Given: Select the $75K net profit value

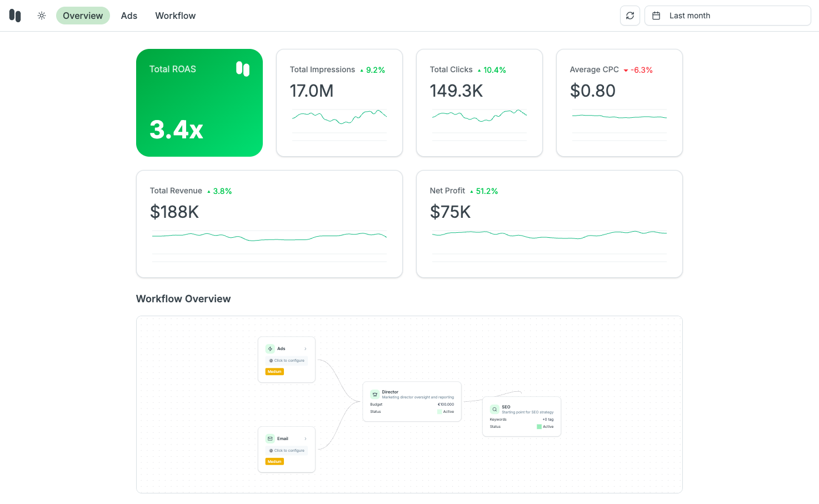Looking at the screenshot, I should pos(450,212).
